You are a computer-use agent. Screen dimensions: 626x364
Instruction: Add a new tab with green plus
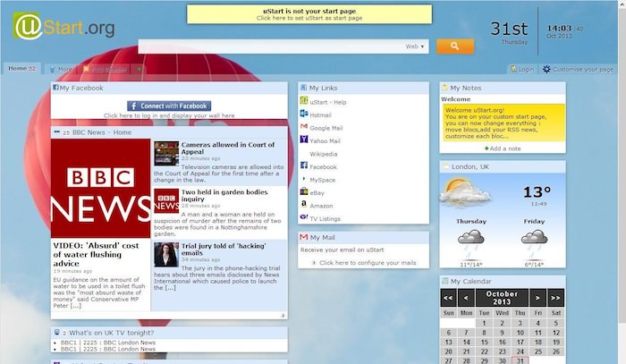[x=139, y=69]
